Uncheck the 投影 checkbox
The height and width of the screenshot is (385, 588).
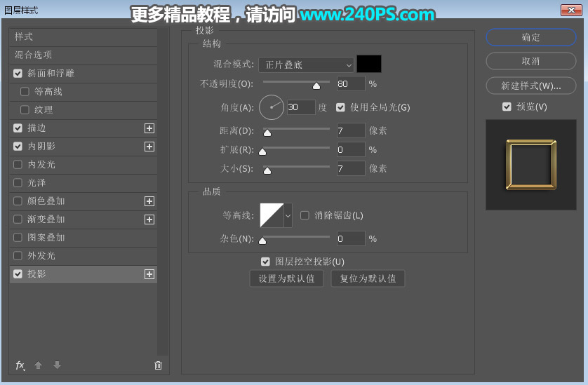(18, 274)
